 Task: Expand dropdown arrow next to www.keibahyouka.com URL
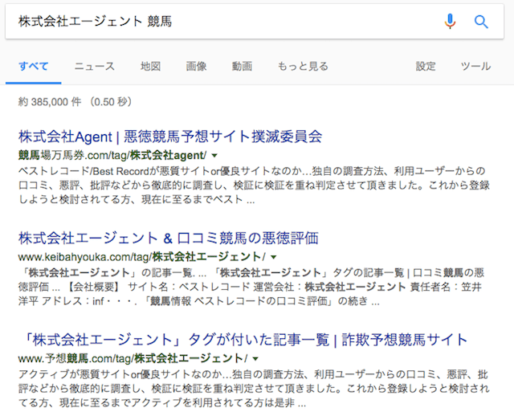(x=274, y=257)
